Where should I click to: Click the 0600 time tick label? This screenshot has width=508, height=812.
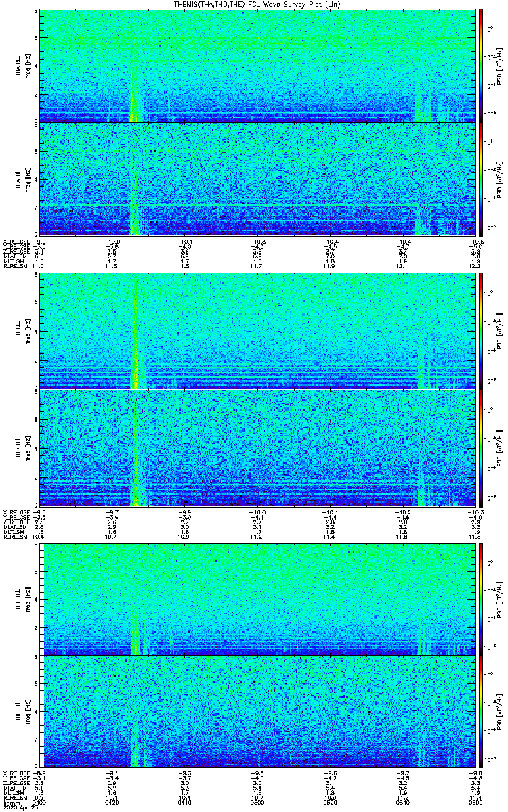474,803
